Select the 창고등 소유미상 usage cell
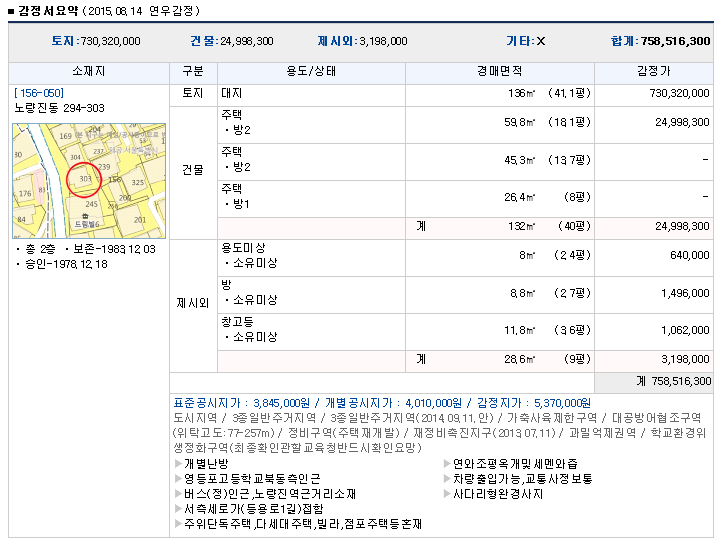Screen dimensions: 720x547 311,332
